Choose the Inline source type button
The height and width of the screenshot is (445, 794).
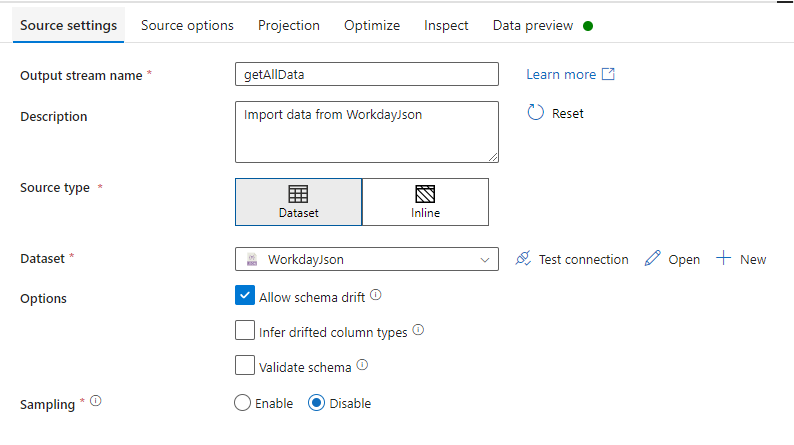[425, 202]
